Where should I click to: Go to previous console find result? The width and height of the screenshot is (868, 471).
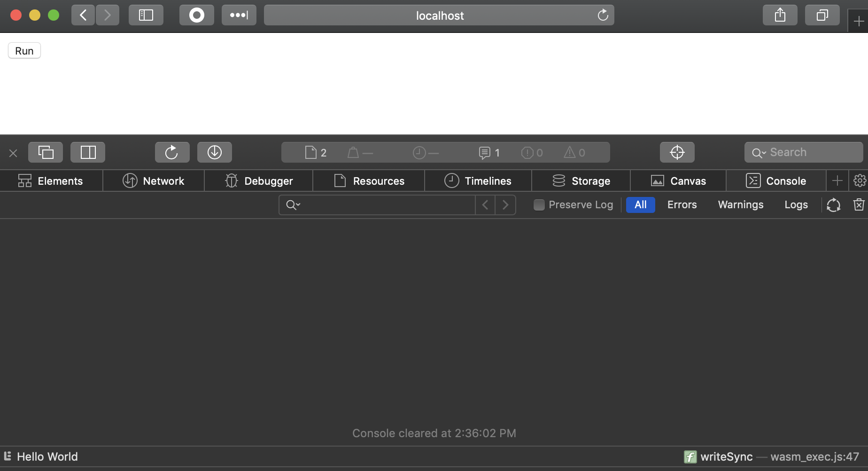tap(485, 205)
